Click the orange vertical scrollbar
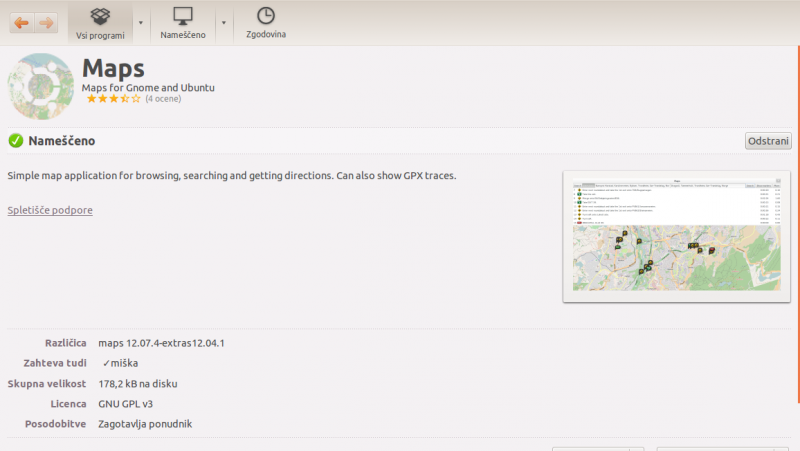The height and width of the screenshot is (451, 800). [798, 224]
